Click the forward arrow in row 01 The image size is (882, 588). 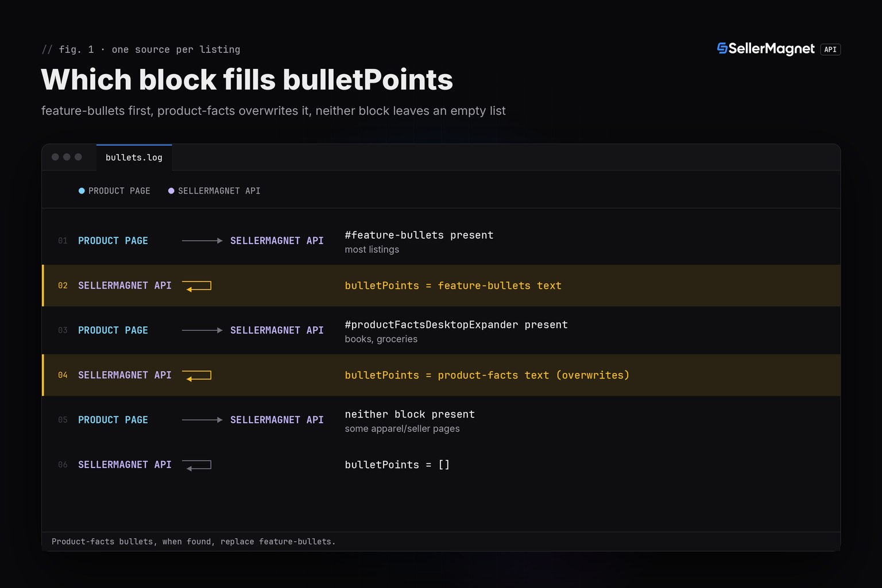[202, 241]
